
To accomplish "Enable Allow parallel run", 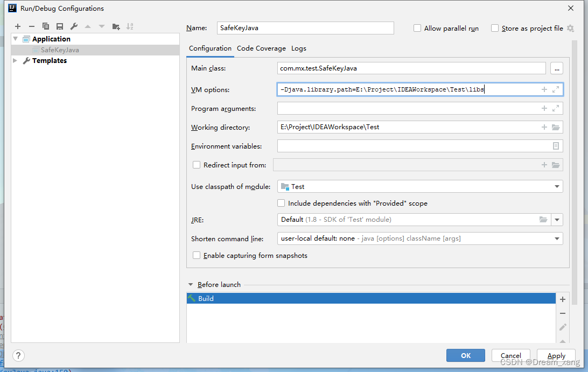I will click(417, 28).
